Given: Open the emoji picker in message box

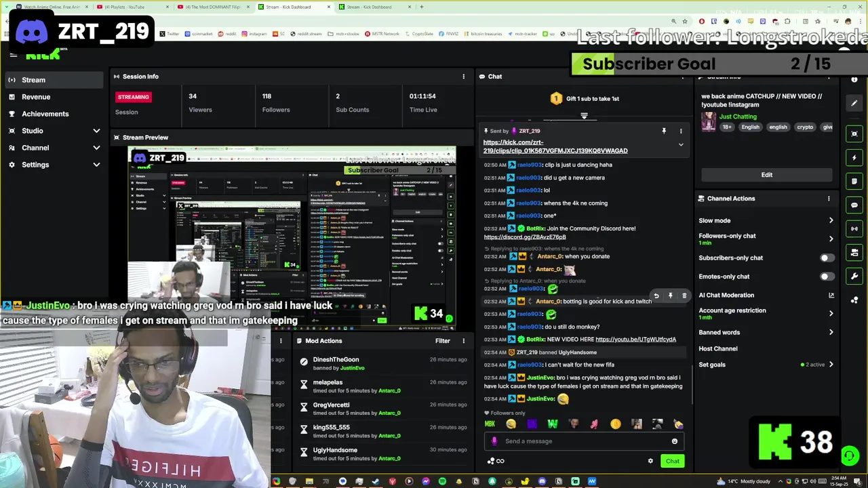Looking at the screenshot, I should (x=675, y=441).
